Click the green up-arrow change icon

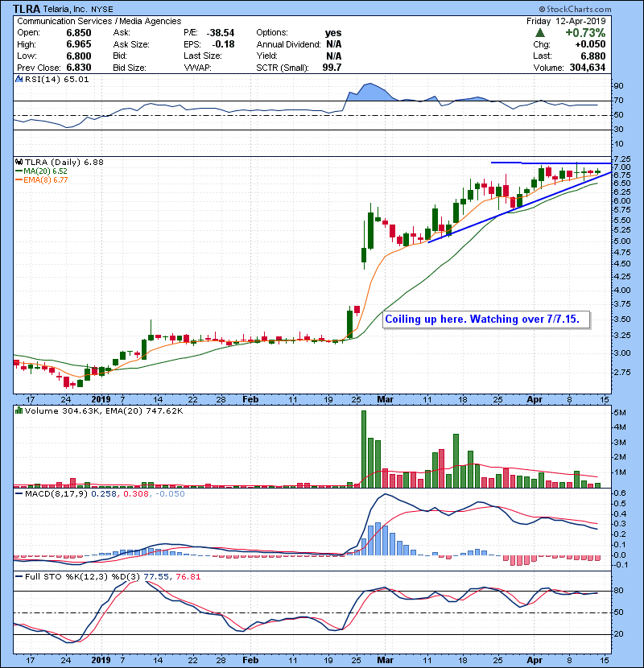click(540, 33)
